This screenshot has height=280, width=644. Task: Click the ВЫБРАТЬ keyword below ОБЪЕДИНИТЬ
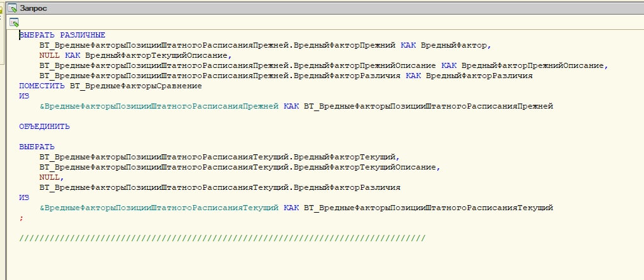pos(37,147)
